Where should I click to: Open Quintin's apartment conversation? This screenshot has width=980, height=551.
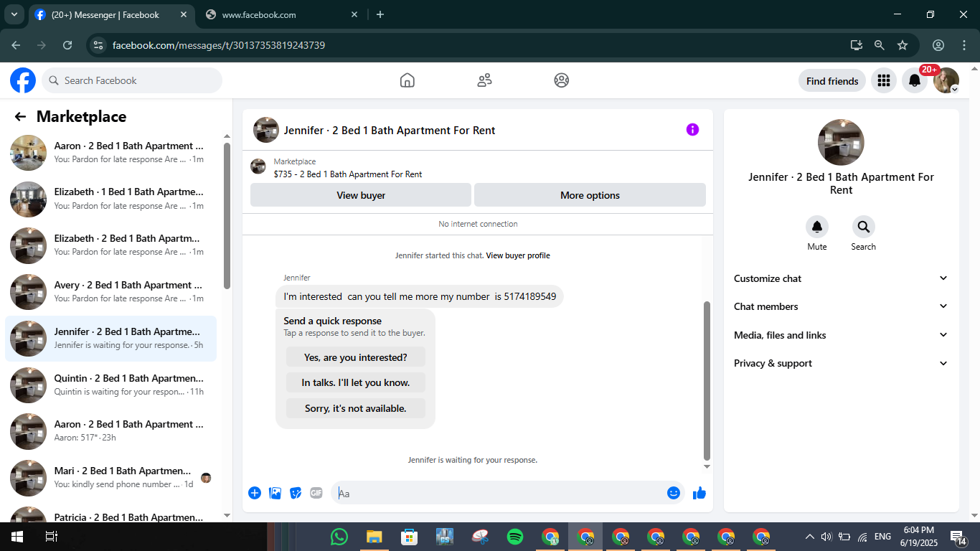click(111, 385)
